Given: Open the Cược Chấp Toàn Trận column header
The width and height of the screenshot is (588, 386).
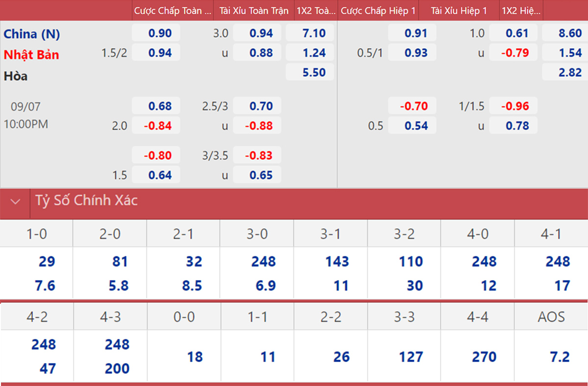Looking at the screenshot, I should [x=173, y=10].
